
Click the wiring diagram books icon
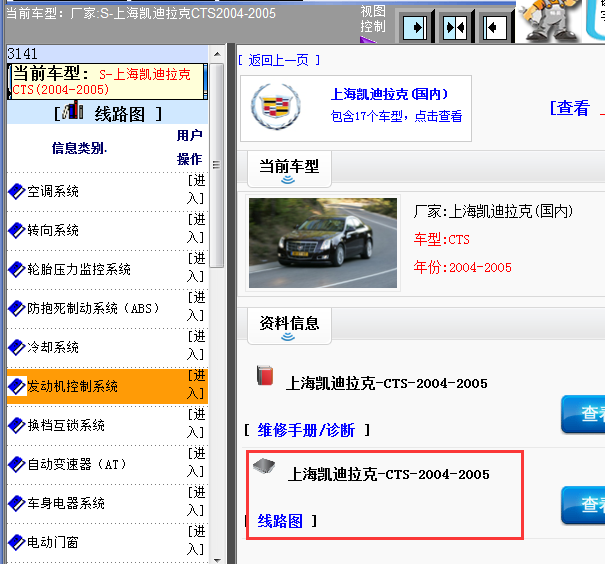click(x=73, y=110)
